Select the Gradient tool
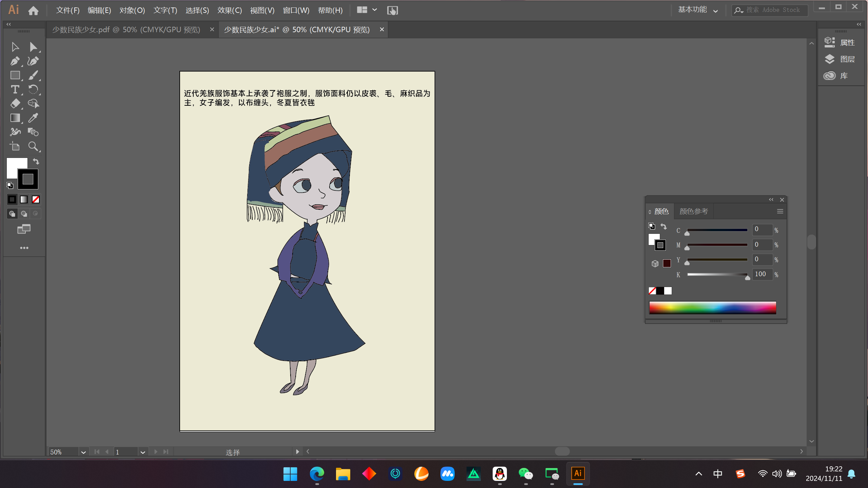The image size is (868, 488). click(15, 118)
